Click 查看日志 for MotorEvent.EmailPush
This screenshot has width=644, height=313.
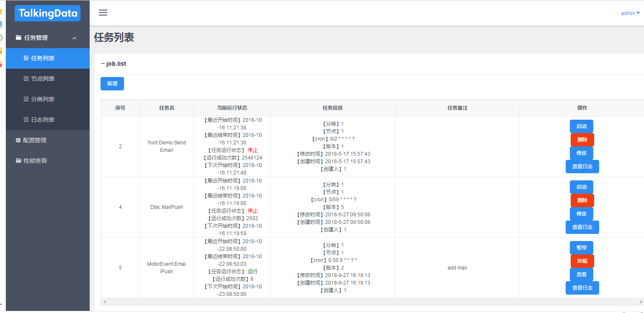582,288
